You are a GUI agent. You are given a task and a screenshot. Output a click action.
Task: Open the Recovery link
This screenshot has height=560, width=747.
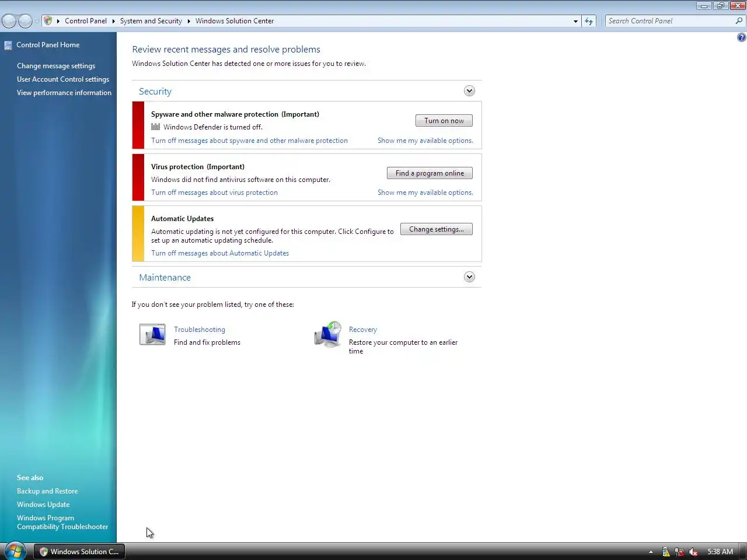(x=363, y=330)
